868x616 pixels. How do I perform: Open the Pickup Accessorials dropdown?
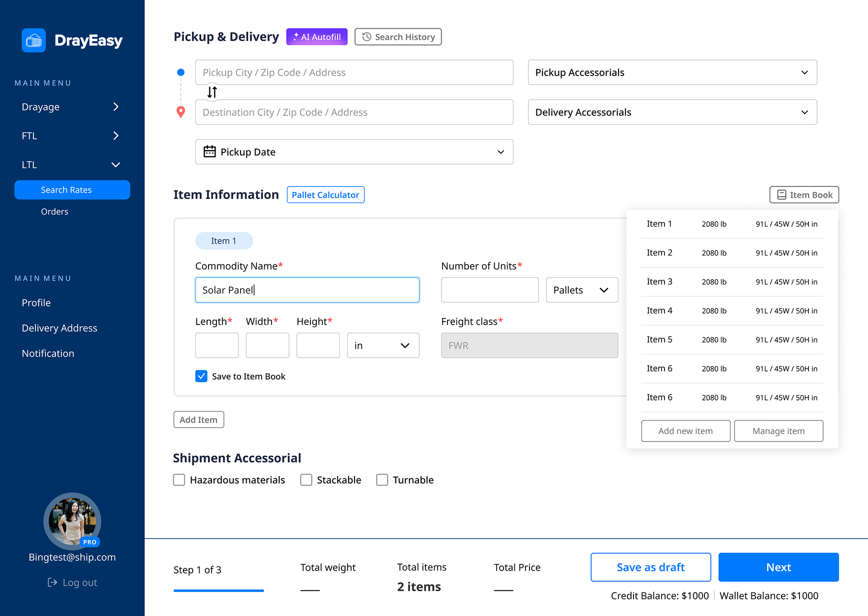tap(672, 72)
